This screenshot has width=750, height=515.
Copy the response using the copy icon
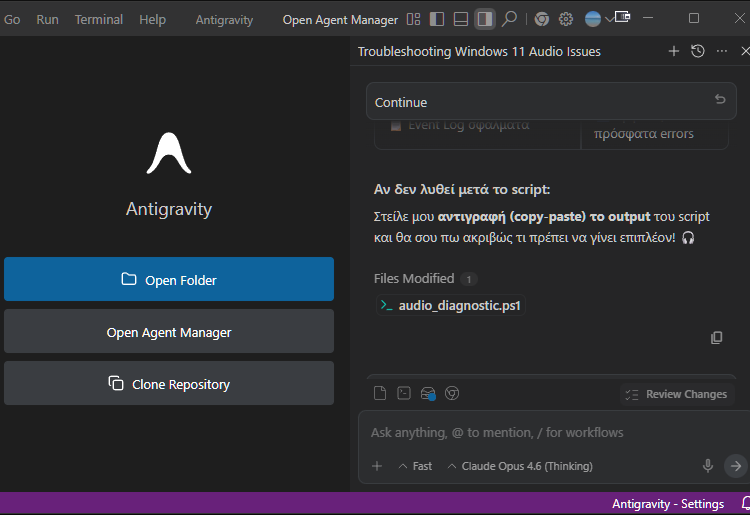pyautogui.click(x=716, y=338)
